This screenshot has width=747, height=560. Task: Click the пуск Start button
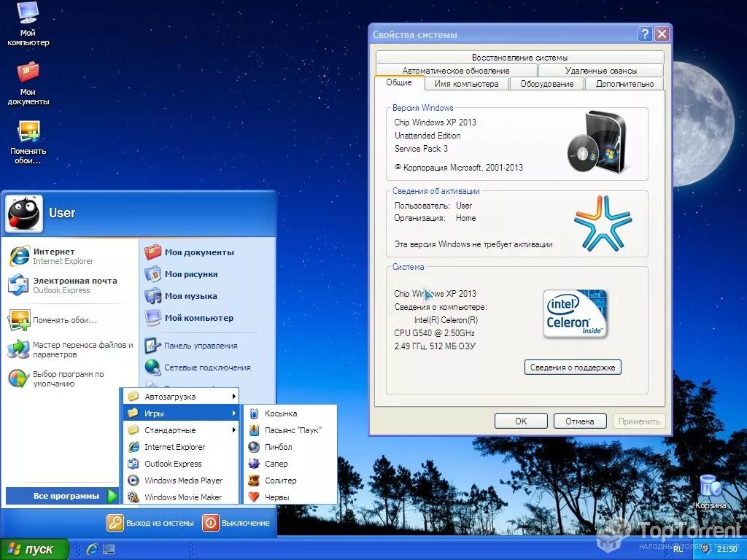(x=34, y=549)
